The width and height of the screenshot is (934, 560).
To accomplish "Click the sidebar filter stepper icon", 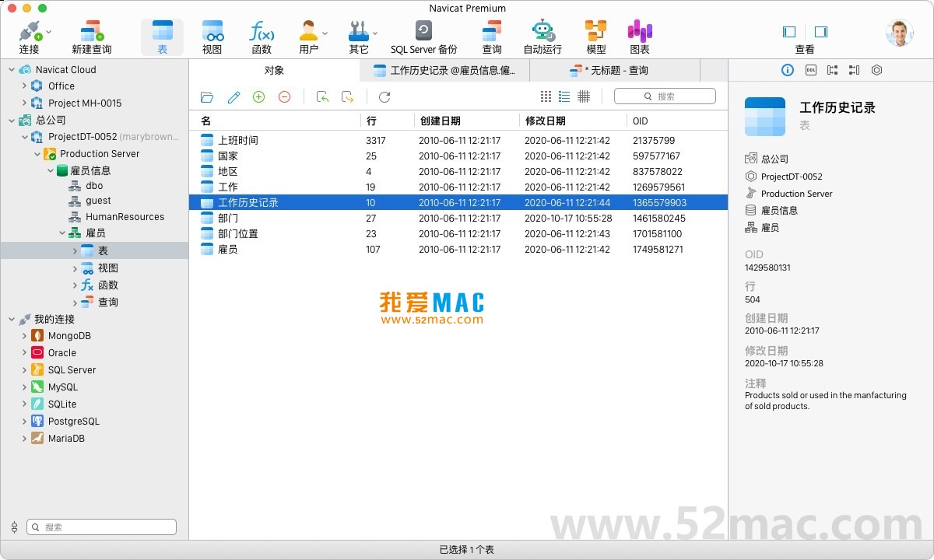I will tap(14, 527).
